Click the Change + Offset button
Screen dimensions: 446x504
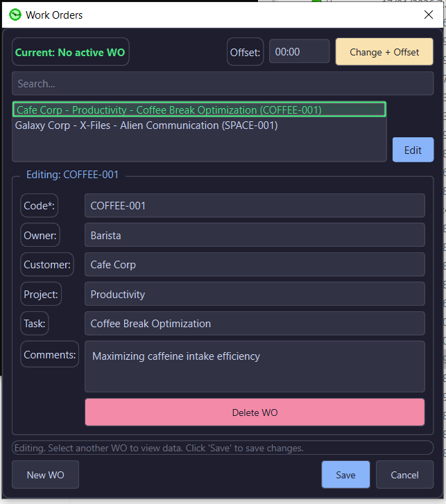click(x=384, y=52)
